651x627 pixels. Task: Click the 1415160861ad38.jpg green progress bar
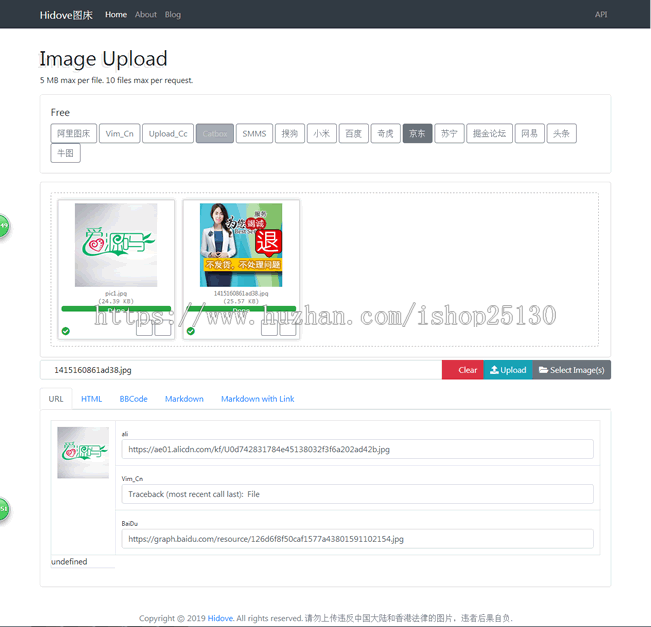point(241,309)
